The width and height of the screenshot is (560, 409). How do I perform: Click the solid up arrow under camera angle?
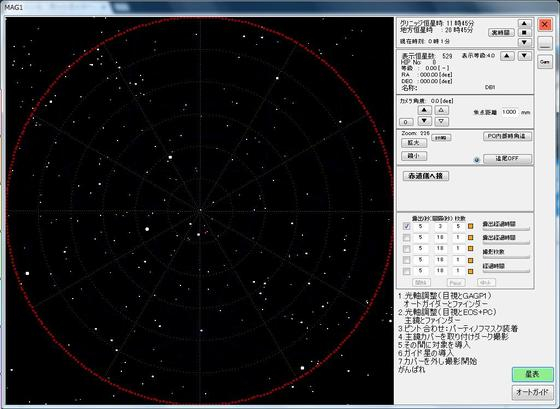[x=424, y=110]
